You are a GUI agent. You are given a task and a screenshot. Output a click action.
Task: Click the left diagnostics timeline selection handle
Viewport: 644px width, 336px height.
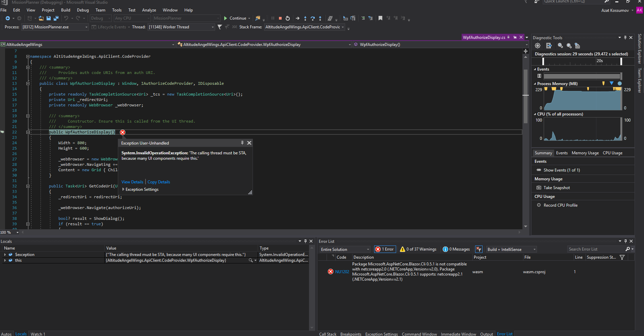(543, 61)
